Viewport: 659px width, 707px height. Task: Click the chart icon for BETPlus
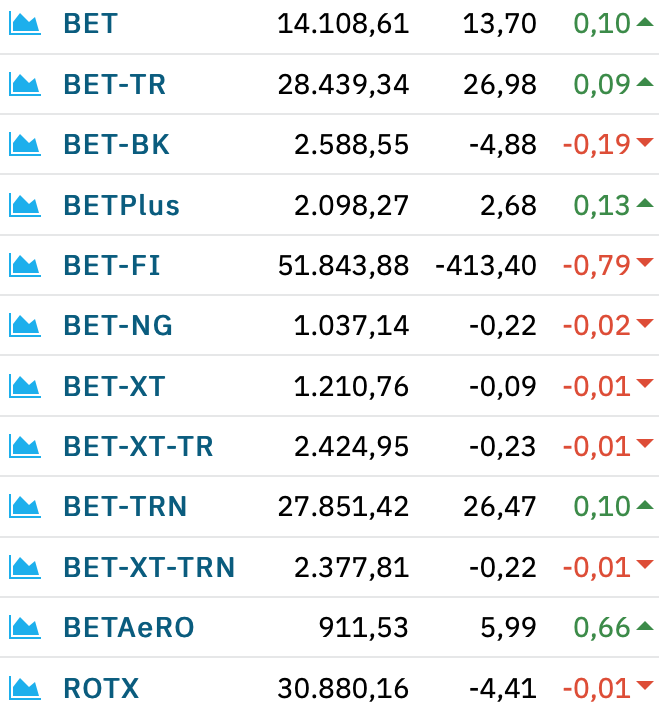25,206
